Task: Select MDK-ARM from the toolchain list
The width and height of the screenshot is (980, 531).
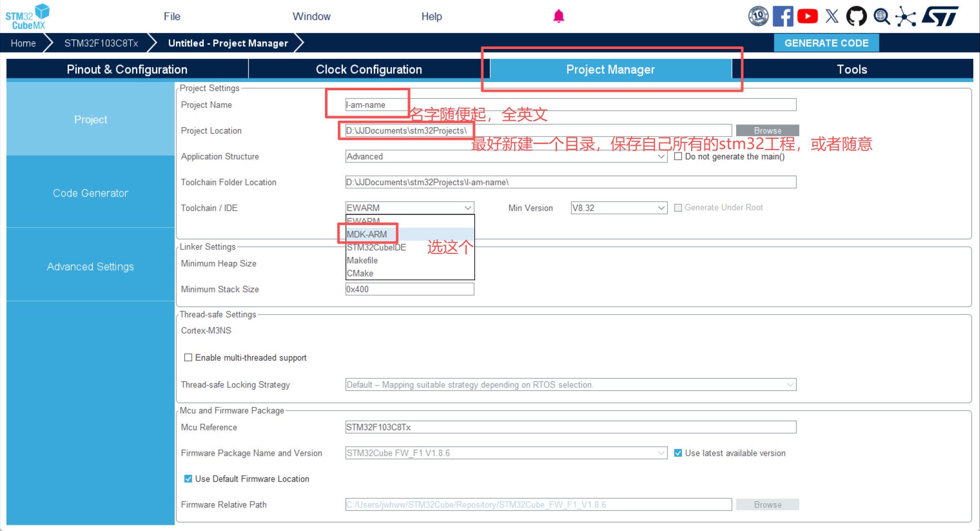Action: click(410, 234)
